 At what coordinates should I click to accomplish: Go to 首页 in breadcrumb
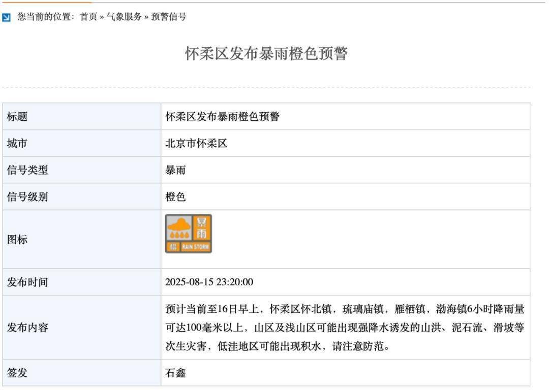[x=88, y=17]
